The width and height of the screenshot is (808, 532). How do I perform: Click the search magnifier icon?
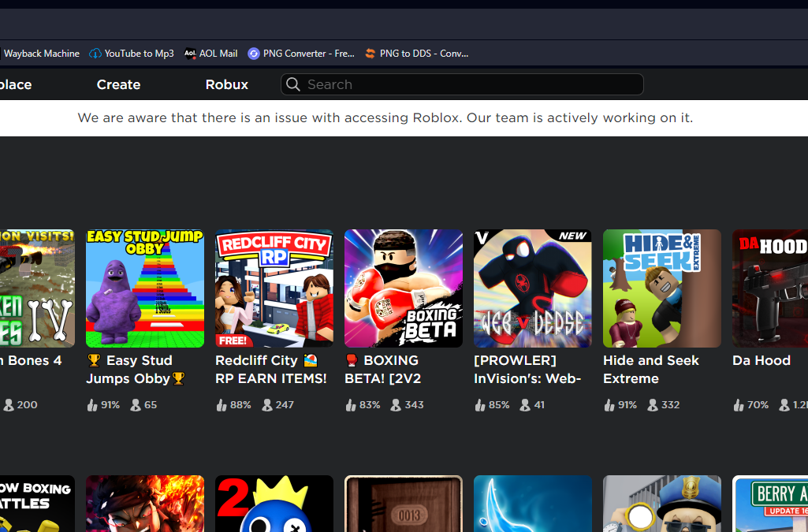coord(293,84)
